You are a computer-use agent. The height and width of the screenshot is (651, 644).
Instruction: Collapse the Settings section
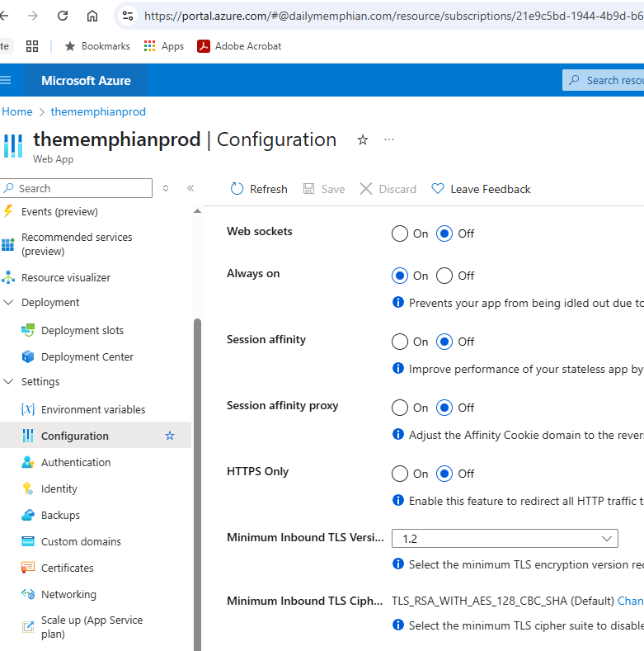pyautogui.click(x=8, y=381)
